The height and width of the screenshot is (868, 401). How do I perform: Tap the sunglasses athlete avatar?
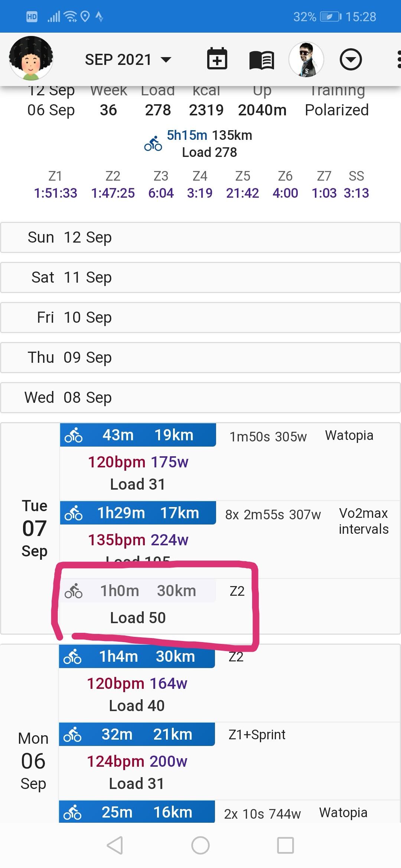coord(306,59)
